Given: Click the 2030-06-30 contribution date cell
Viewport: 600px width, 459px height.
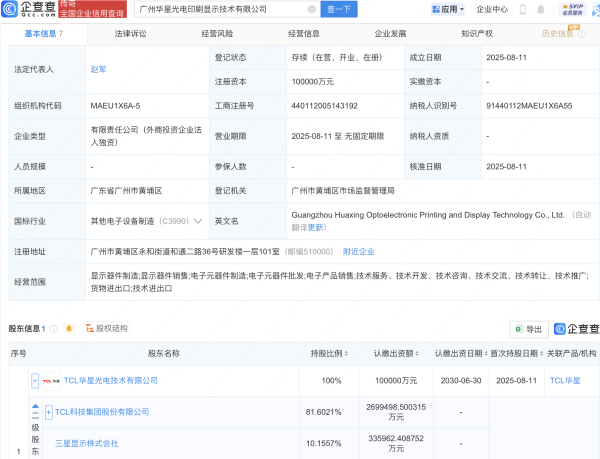Looking at the screenshot, I should 461,381.
